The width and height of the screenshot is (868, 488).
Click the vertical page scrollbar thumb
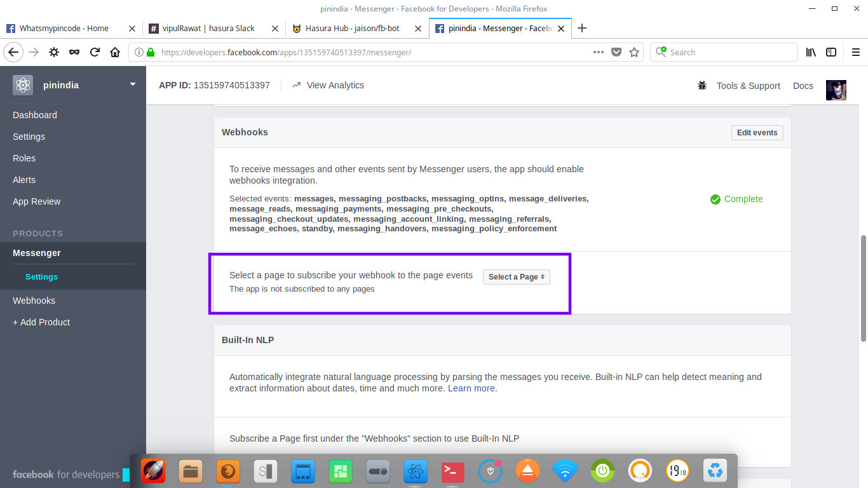(864, 288)
